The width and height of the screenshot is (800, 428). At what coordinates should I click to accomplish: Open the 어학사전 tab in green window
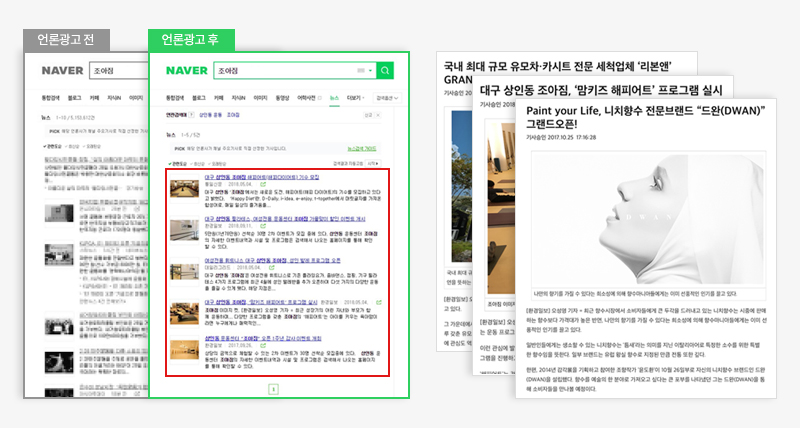pos(306,98)
